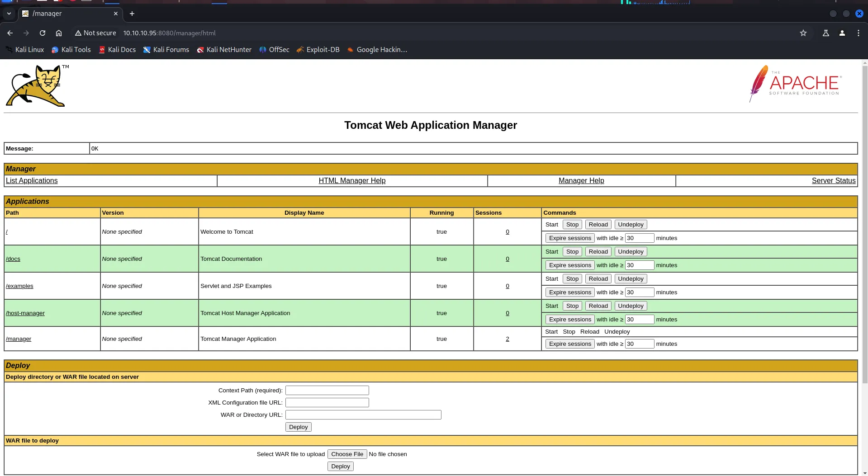Focus the XML Configuration file URL field
868x476 pixels.
coord(327,403)
